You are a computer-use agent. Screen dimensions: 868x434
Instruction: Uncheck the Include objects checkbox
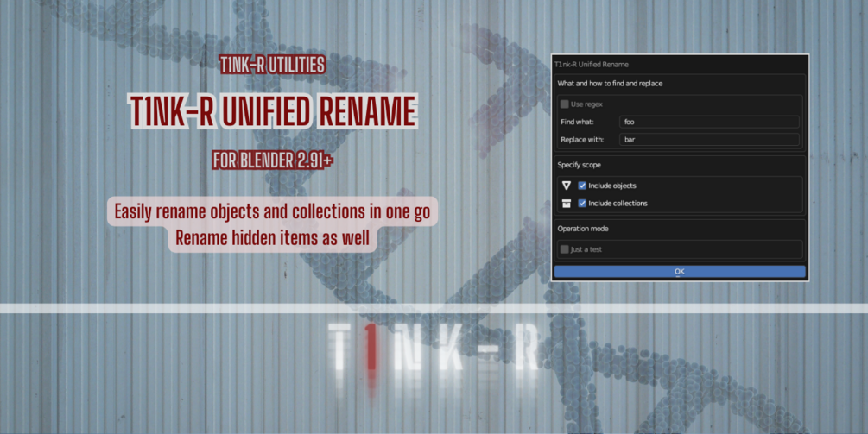pyautogui.click(x=582, y=186)
